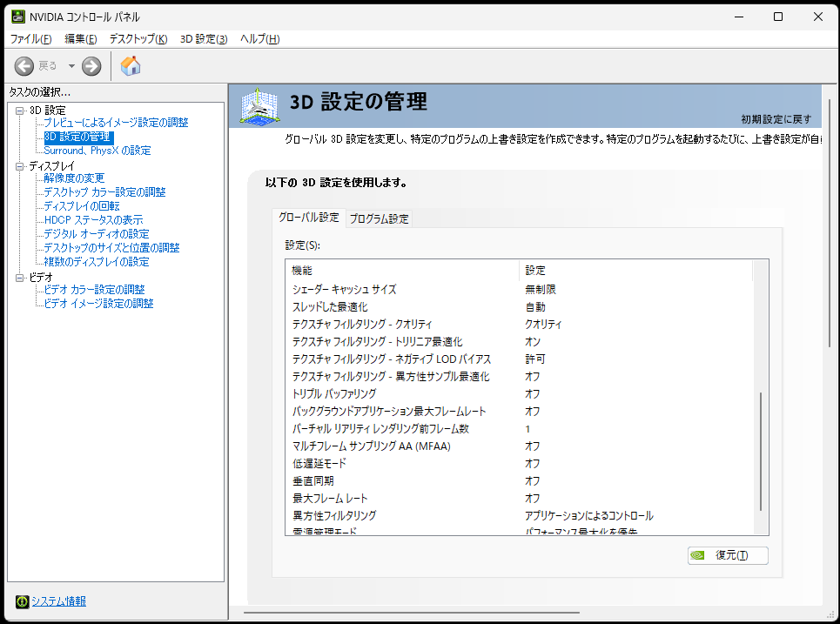This screenshot has height=624, width=840.
Task: Switch to the プログラム設定 tab
Action: (x=379, y=218)
